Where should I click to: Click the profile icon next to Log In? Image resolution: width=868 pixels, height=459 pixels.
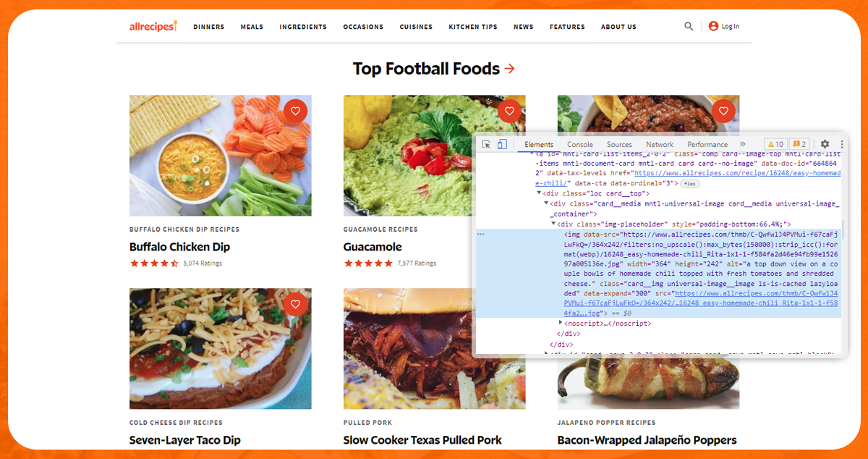tap(713, 26)
